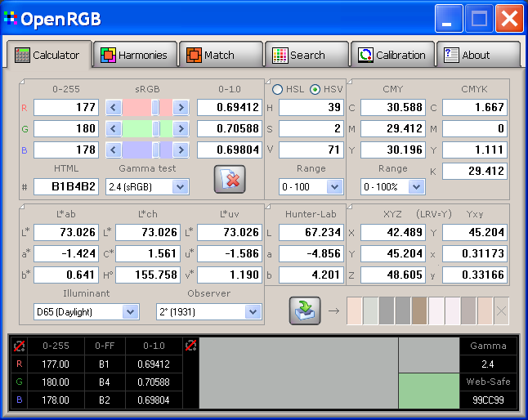Click the HTML hex field B1B4B2

click(x=66, y=187)
